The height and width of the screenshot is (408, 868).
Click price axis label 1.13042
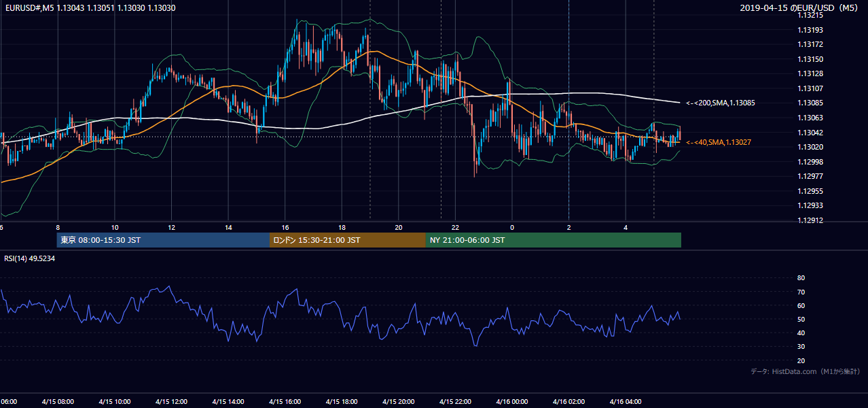(810, 133)
